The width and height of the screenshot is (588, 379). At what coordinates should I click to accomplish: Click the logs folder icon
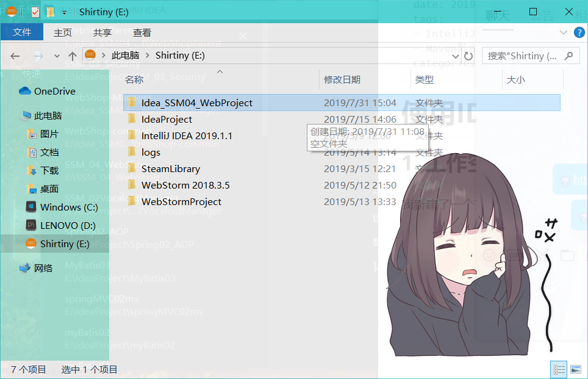(x=132, y=152)
